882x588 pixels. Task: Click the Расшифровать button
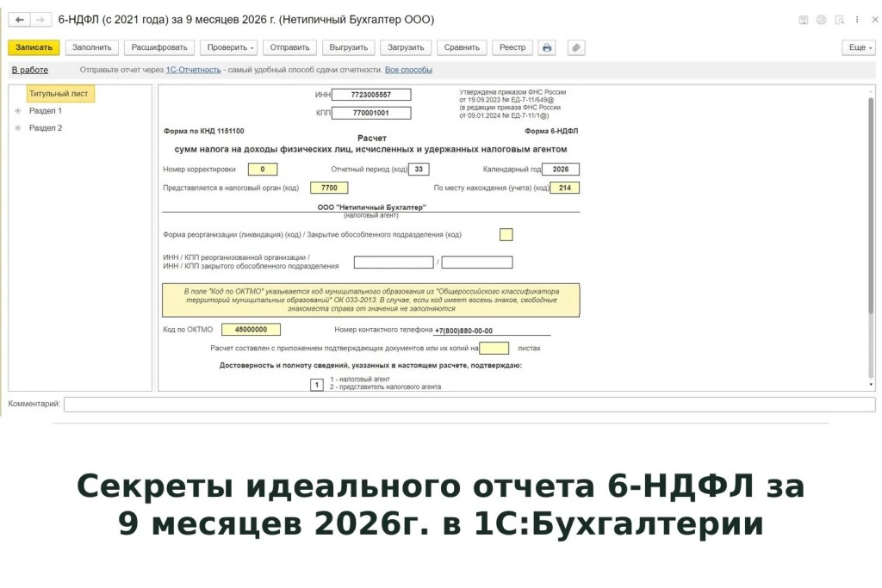pos(159,48)
